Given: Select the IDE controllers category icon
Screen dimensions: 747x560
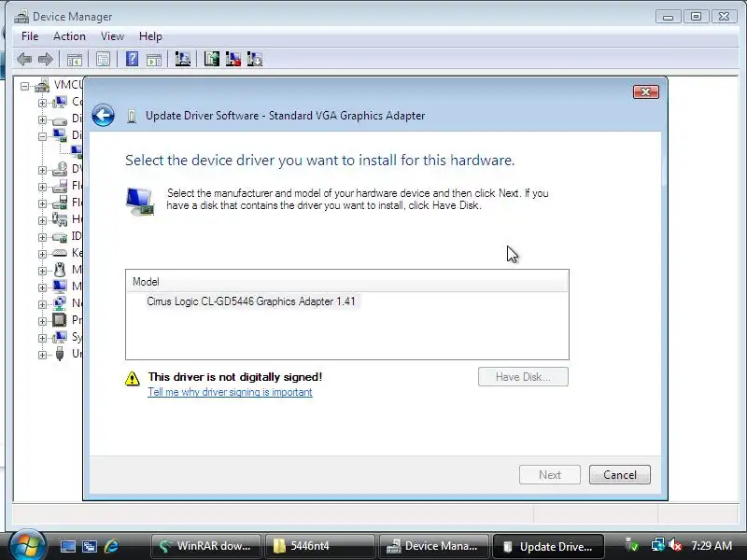Looking at the screenshot, I should [60, 237].
